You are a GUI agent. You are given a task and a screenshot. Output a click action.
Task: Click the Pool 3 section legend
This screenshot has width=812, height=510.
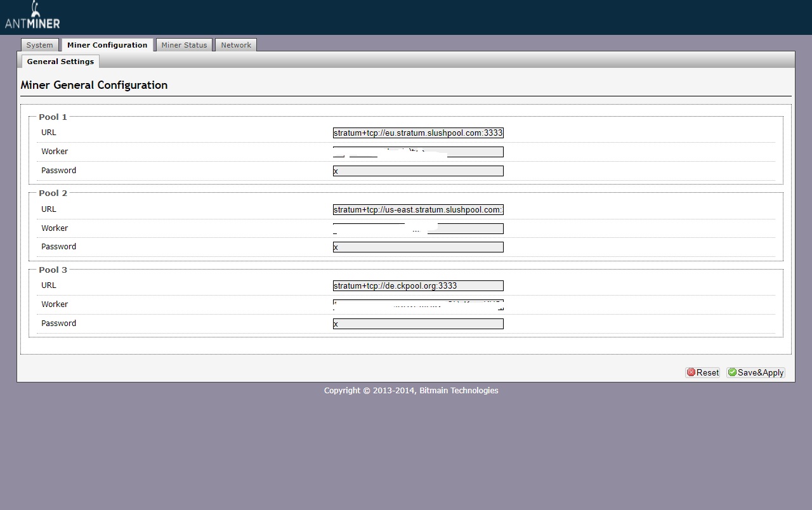coord(53,270)
